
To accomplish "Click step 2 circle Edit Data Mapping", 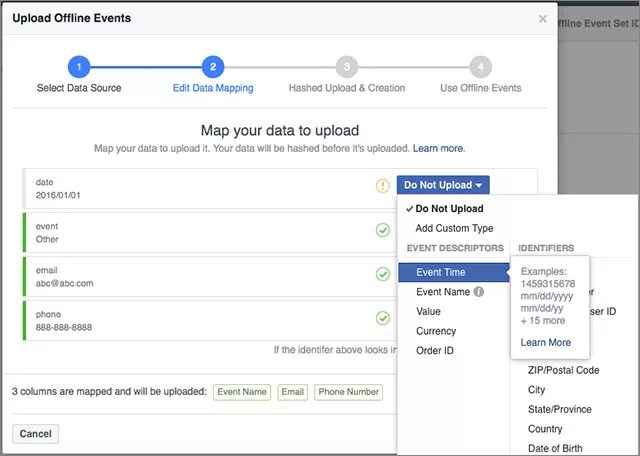I will click(x=212, y=67).
